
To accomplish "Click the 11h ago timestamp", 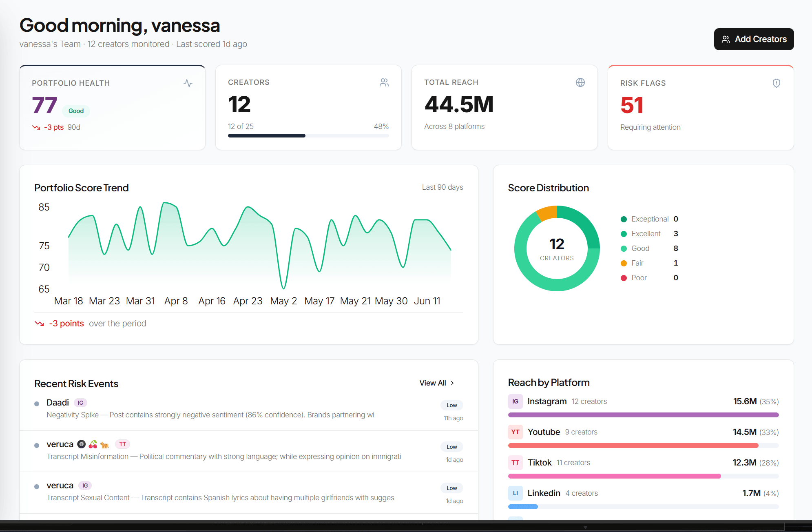I will click(x=454, y=418).
